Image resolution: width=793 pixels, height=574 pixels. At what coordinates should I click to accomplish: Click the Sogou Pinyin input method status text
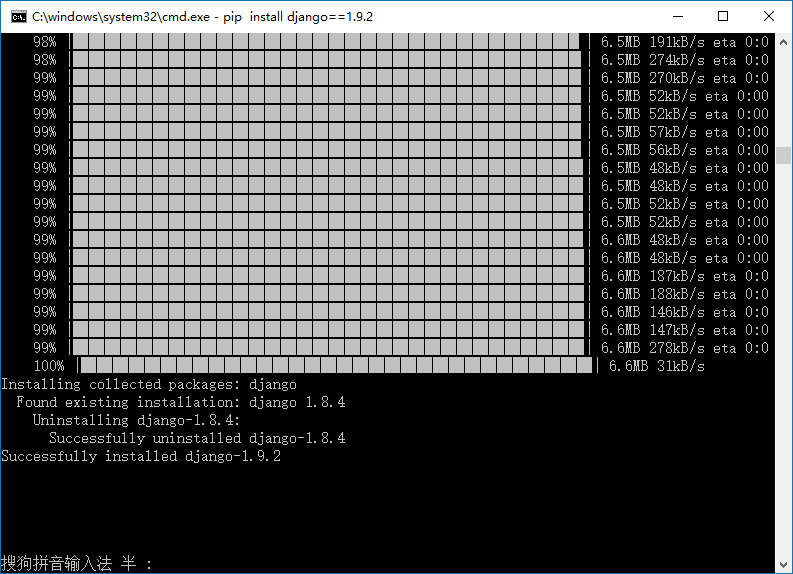pyautogui.click(x=76, y=563)
